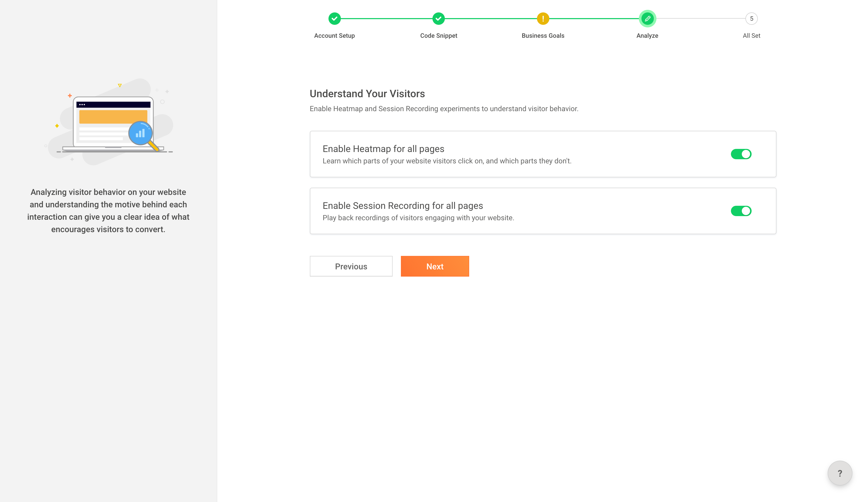This screenshot has height=502, width=868.
Task: Click the step 5 All Set circle
Action: (x=751, y=19)
